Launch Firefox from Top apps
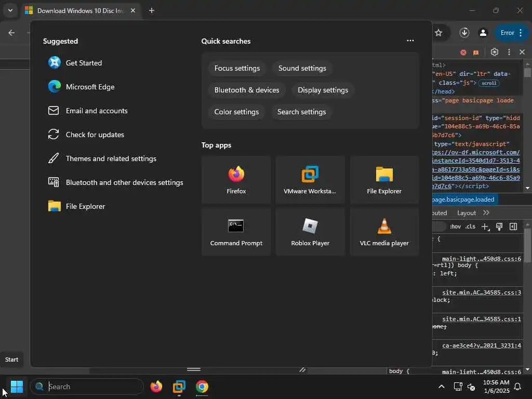 point(236,180)
